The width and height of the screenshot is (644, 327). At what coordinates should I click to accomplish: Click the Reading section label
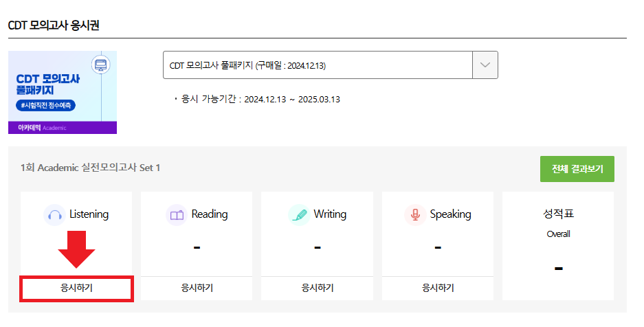[210, 214]
